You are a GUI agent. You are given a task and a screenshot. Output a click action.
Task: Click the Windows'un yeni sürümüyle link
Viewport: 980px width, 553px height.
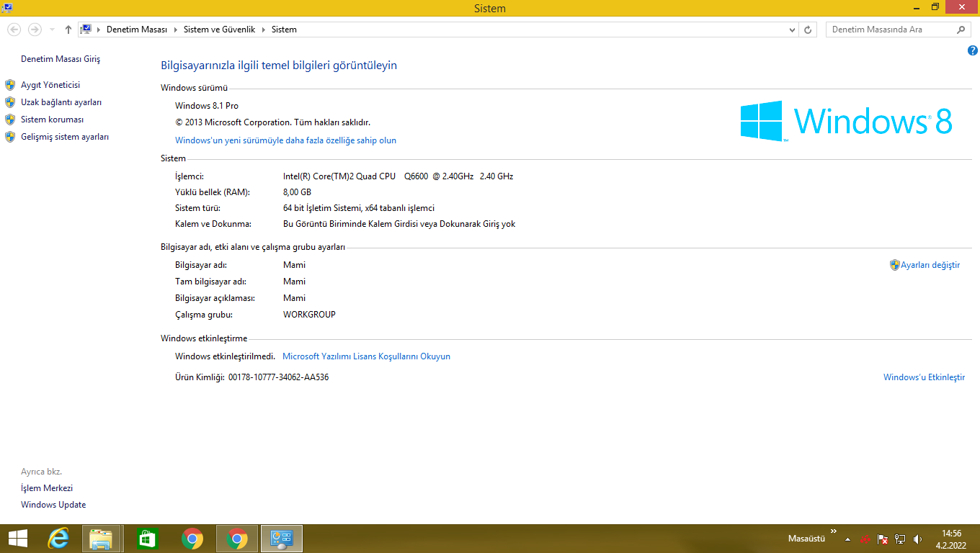285,140
